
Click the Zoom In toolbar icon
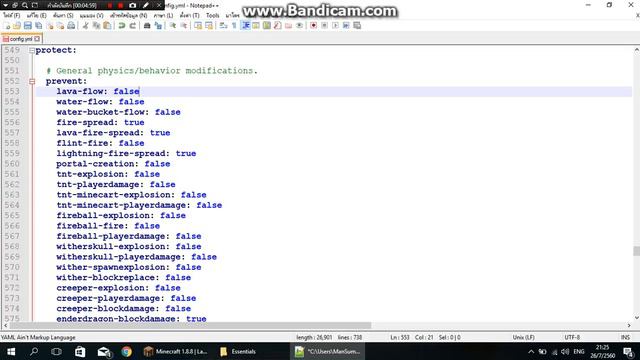tap(173, 26)
